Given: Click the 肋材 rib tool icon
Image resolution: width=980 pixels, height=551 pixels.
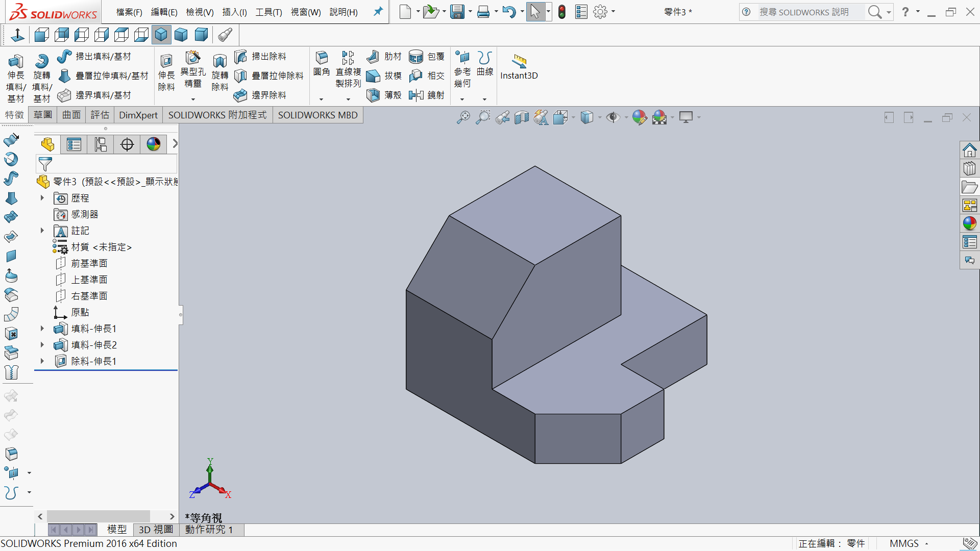Looking at the screenshot, I should click(373, 56).
